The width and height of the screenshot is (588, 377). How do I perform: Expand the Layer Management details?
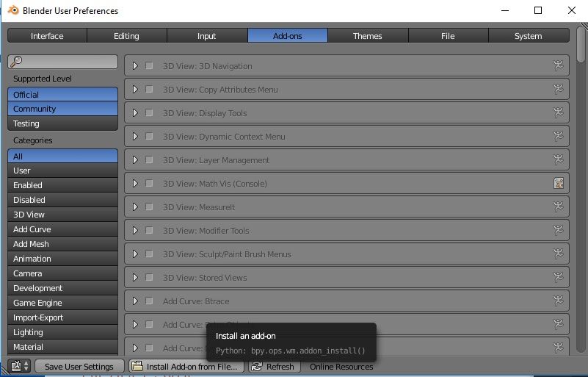[x=135, y=160]
